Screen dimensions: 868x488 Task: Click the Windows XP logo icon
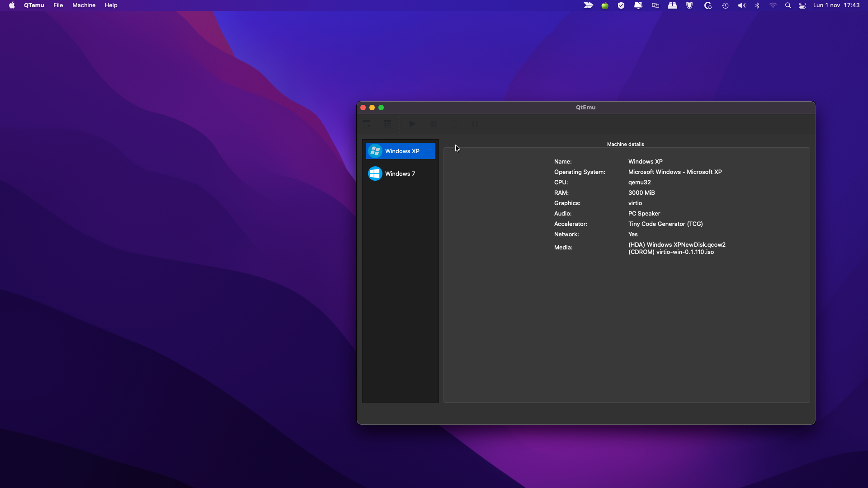[x=375, y=151]
